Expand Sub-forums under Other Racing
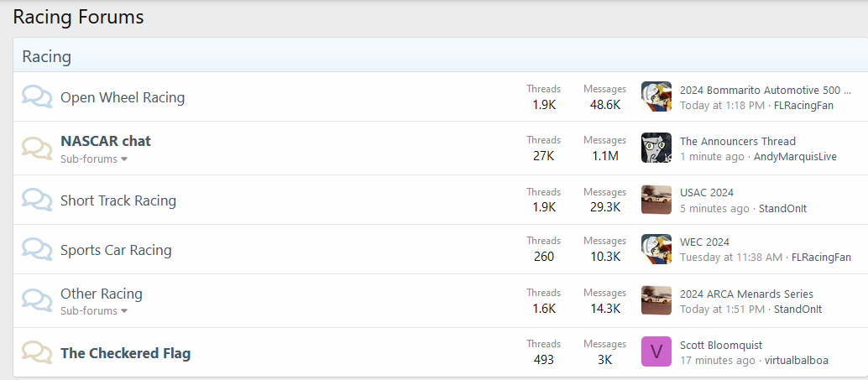 point(93,310)
